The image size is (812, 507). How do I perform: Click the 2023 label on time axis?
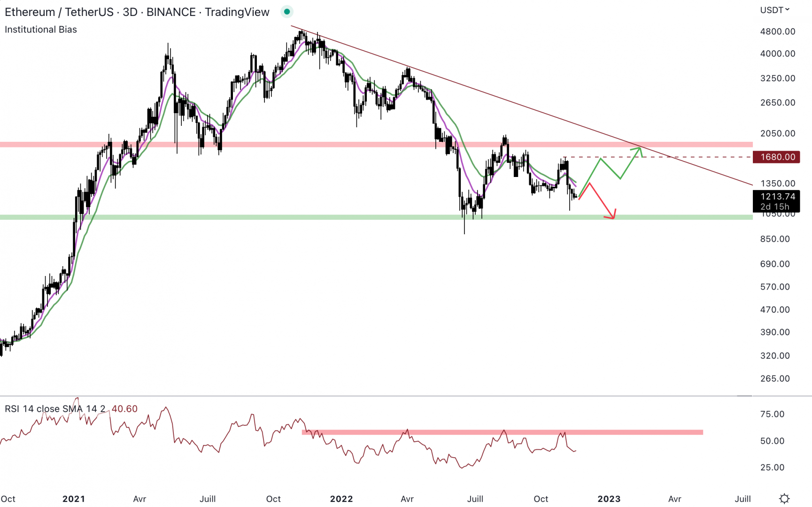click(x=609, y=499)
